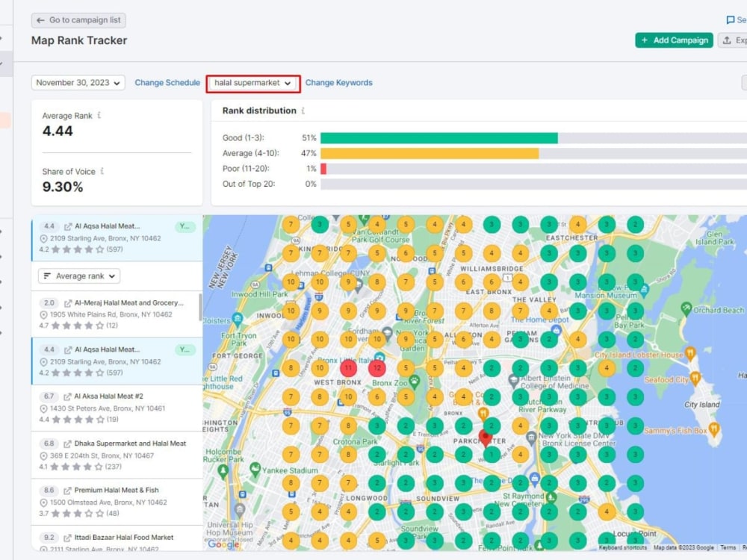747x560 pixels.
Task: Click the red Poor (11-20) distribution bar
Action: coord(323,169)
